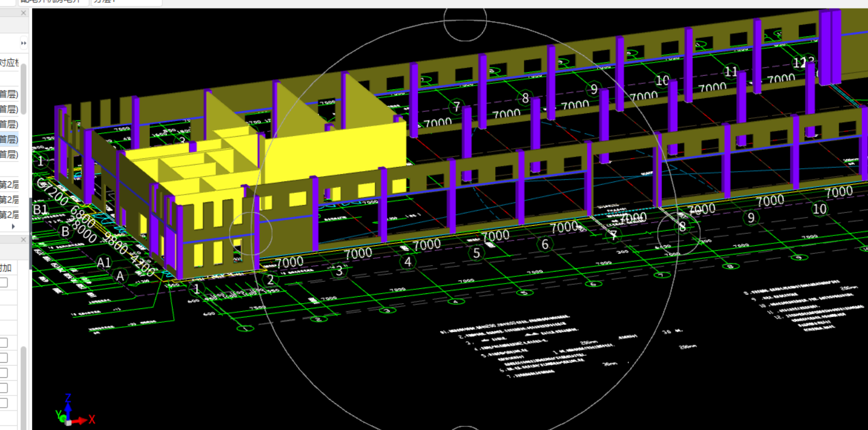This screenshot has width=868, height=430.
Task: Select the axis bubble labeled A
Action: [x=120, y=276]
